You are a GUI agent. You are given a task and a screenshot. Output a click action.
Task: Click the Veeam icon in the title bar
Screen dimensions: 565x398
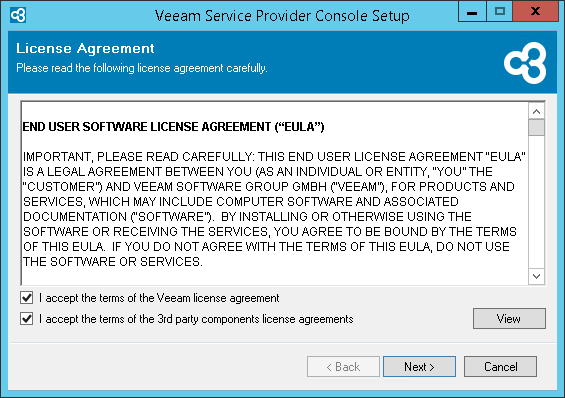click(x=18, y=15)
